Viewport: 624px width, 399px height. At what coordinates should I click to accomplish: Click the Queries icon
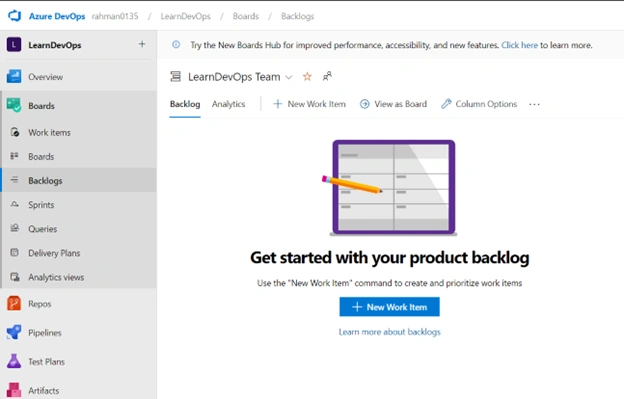tap(14, 228)
